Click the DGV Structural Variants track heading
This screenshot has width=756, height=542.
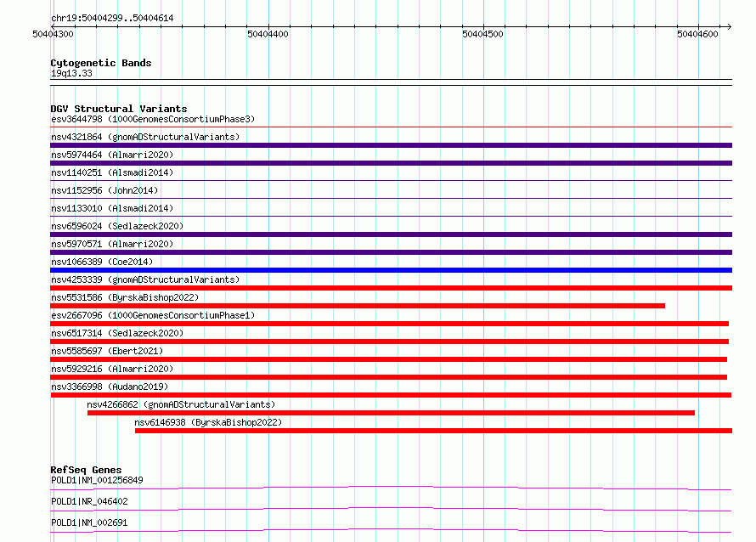pyautogui.click(x=119, y=109)
